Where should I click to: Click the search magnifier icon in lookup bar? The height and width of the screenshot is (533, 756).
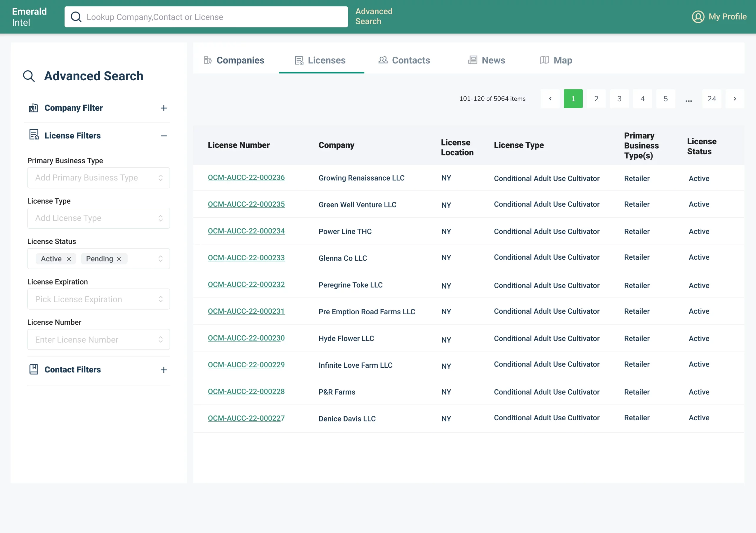(76, 17)
